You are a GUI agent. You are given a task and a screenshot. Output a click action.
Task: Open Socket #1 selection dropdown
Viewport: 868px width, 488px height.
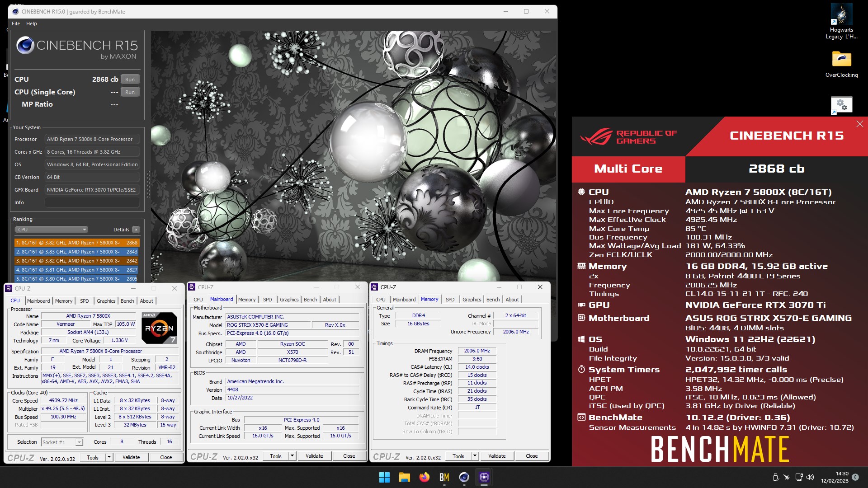click(62, 442)
